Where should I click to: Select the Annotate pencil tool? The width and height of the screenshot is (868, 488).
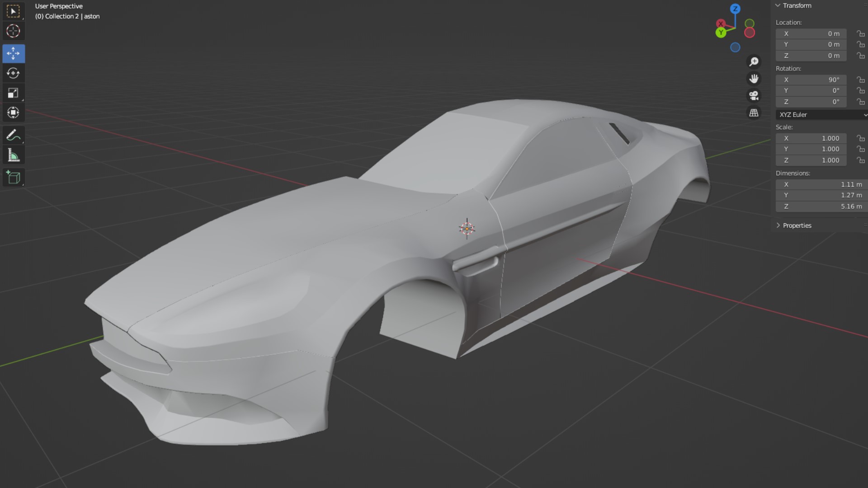tap(13, 135)
